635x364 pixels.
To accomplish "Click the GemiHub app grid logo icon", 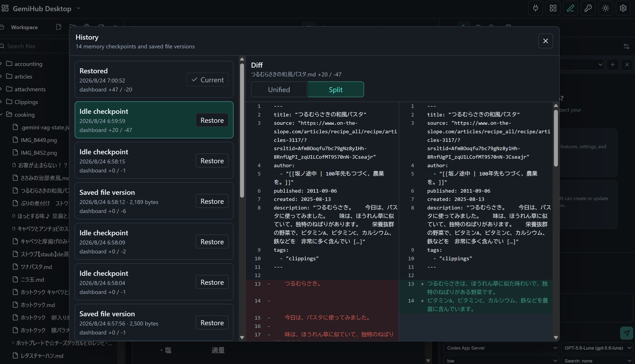I will (x=5, y=8).
